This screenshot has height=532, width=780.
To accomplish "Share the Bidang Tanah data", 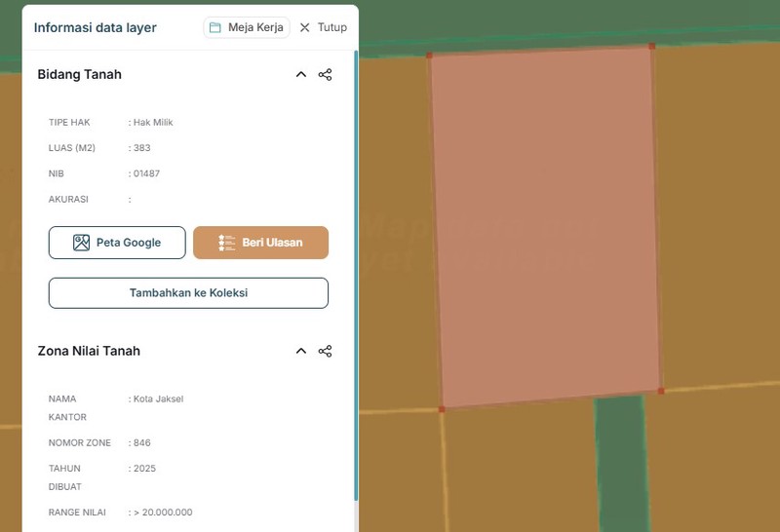I will (x=326, y=75).
